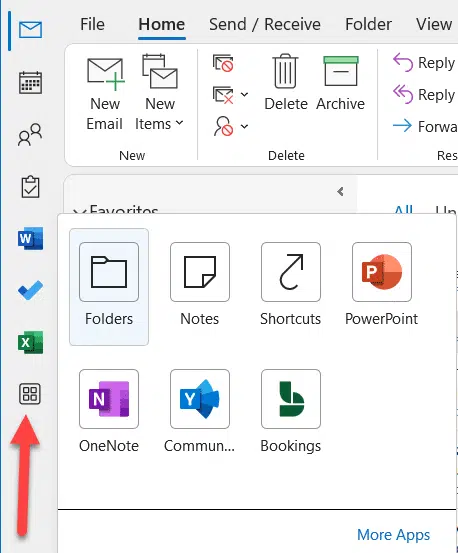Open the Tasks clipboard icon

tap(30, 187)
